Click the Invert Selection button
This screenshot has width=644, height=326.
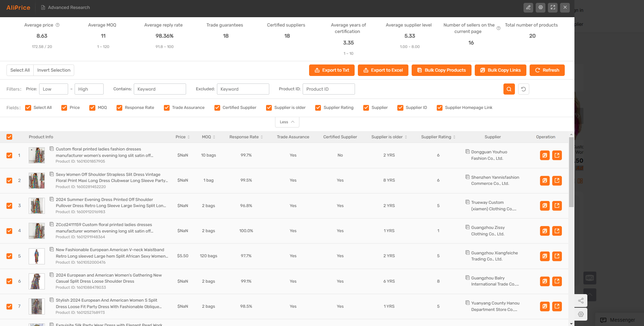point(54,70)
